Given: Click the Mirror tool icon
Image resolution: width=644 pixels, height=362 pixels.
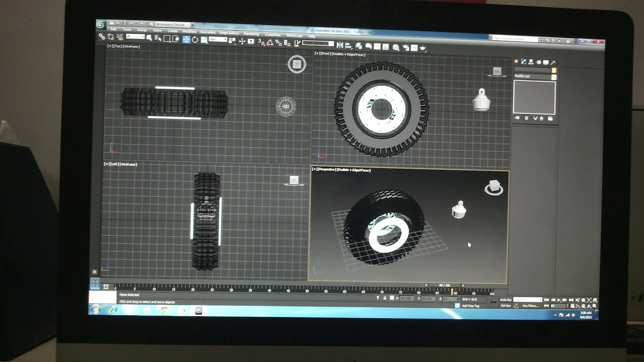Looking at the screenshot, I should [340, 45].
